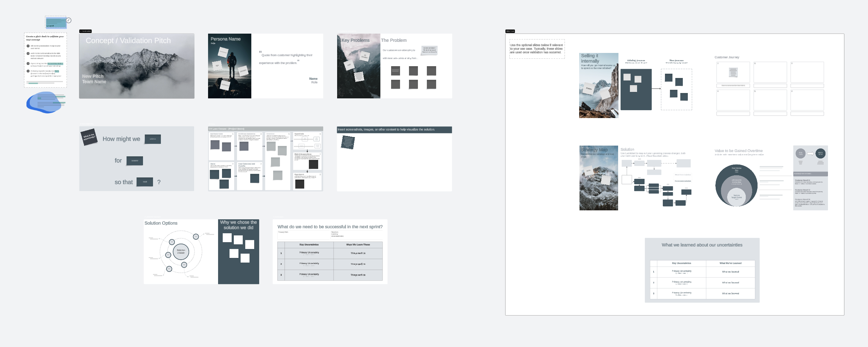
Task: Click the 'Key Uncertainties' header in sprint table
Action: click(x=309, y=245)
